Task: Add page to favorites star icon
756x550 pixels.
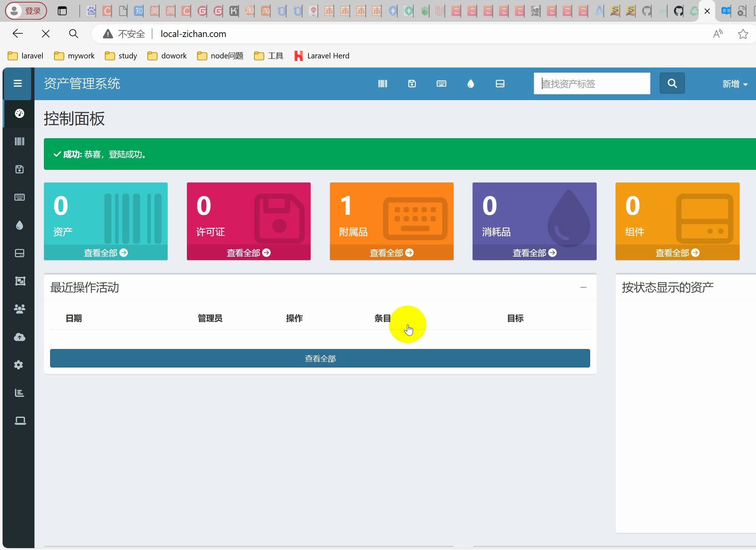Action: tap(743, 34)
